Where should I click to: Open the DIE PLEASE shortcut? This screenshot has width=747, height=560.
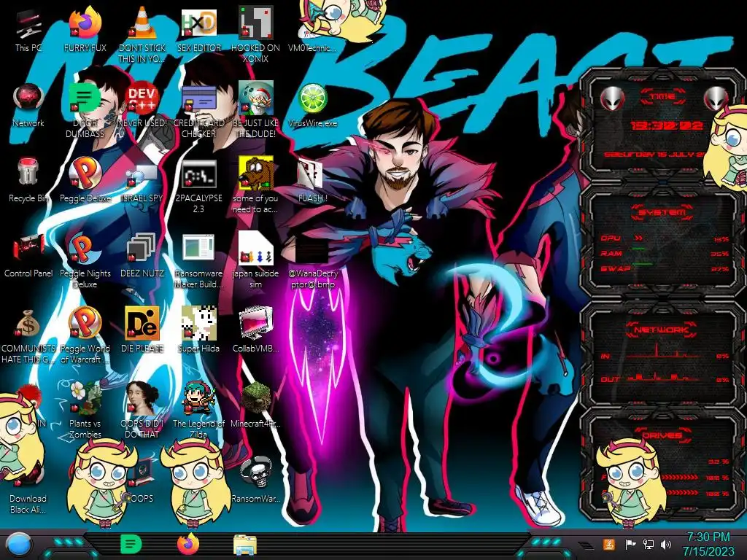pyautogui.click(x=142, y=330)
